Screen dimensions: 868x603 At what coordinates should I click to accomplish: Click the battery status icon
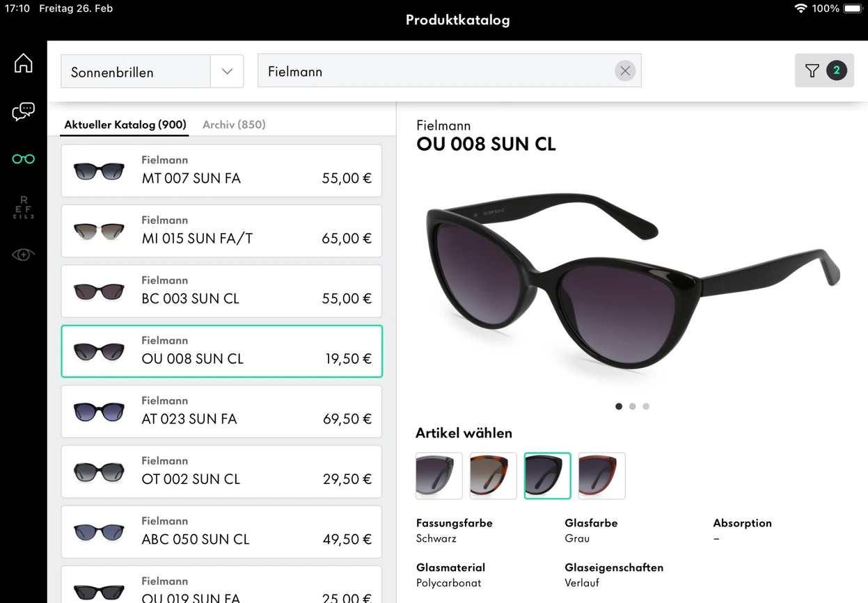tap(853, 8)
